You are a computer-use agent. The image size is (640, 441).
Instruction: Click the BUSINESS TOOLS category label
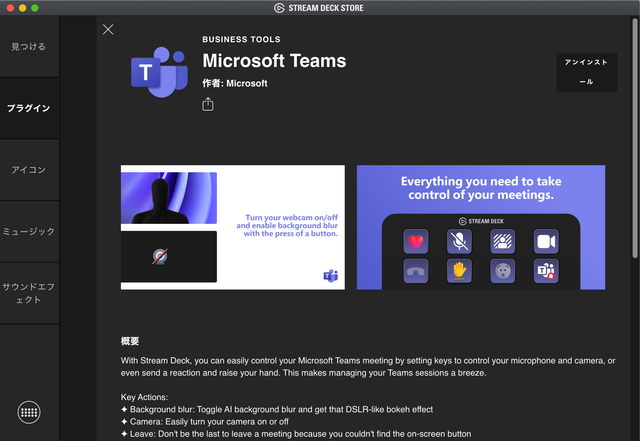click(241, 39)
